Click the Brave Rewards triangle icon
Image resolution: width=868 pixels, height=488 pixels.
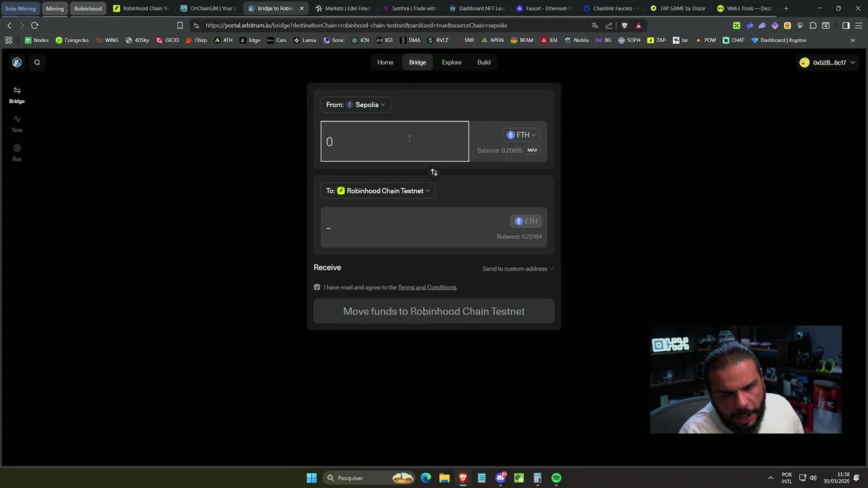(x=638, y=25)
